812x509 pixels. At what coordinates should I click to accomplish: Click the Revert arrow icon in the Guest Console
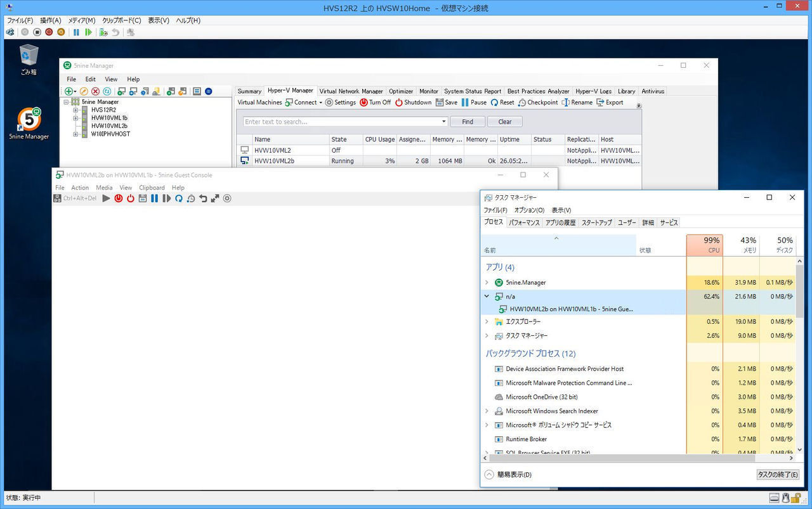click(x=203, y=198)
